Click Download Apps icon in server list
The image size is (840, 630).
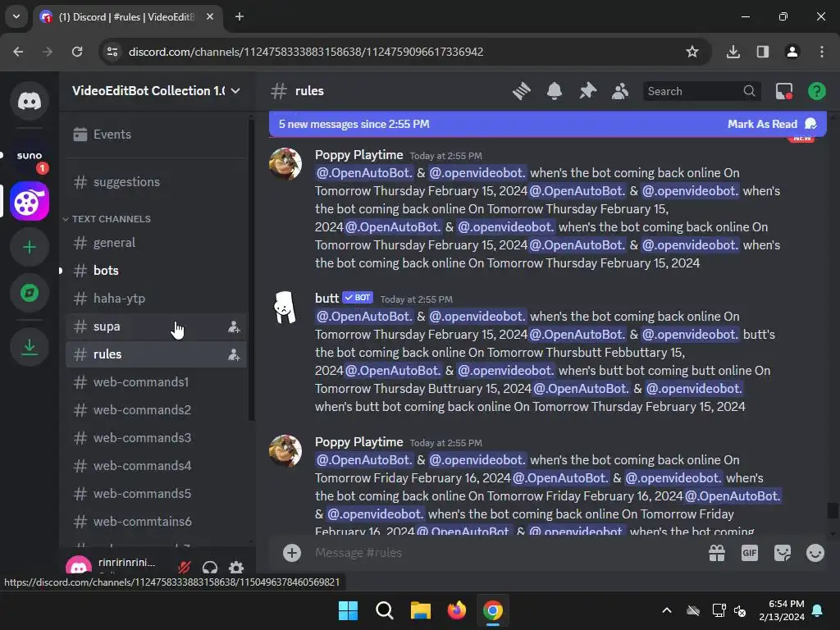[x=30, y=347]
